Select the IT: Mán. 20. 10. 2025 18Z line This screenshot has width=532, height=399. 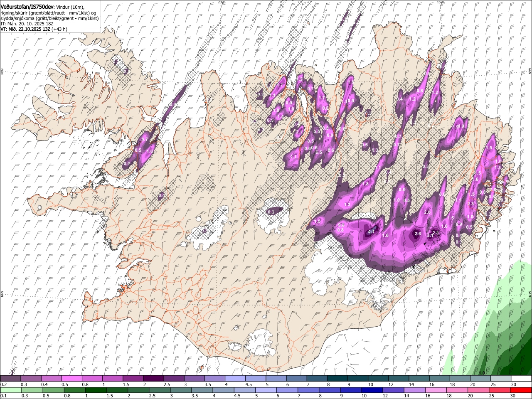[27, 24]
